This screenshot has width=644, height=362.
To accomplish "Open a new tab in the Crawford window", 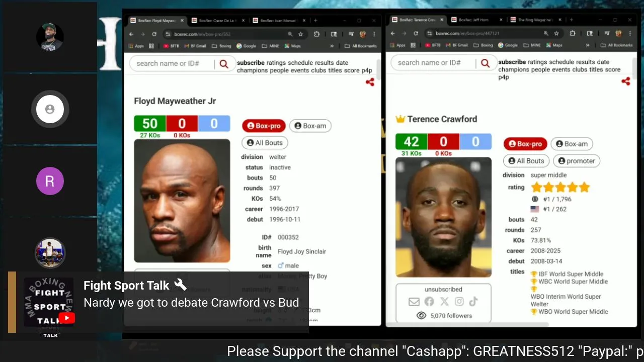I will click(571, 20).
